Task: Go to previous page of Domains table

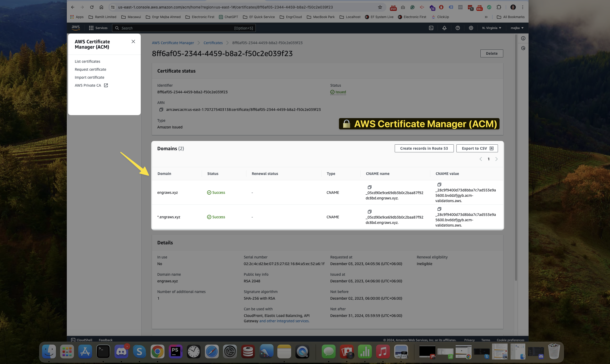Action: (x=481, y=159)
